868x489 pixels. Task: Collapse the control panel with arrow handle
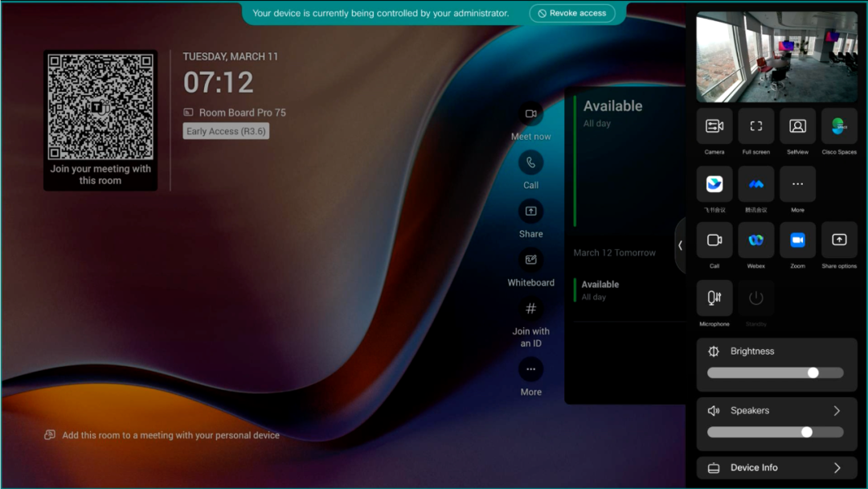(681, 245)
